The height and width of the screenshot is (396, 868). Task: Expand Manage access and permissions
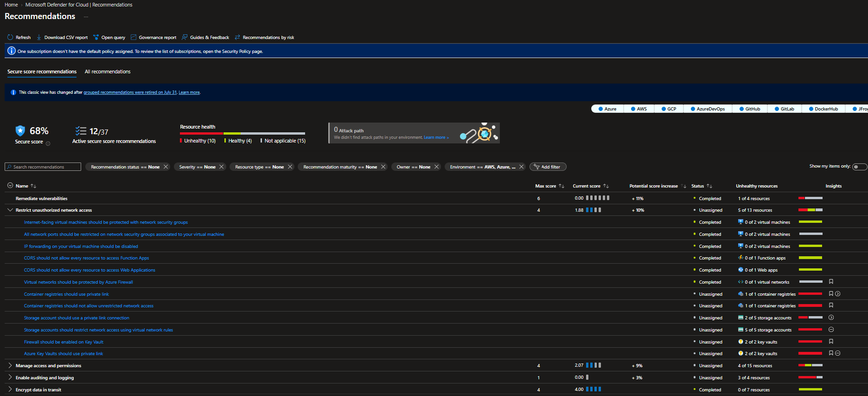coord(10,365)
